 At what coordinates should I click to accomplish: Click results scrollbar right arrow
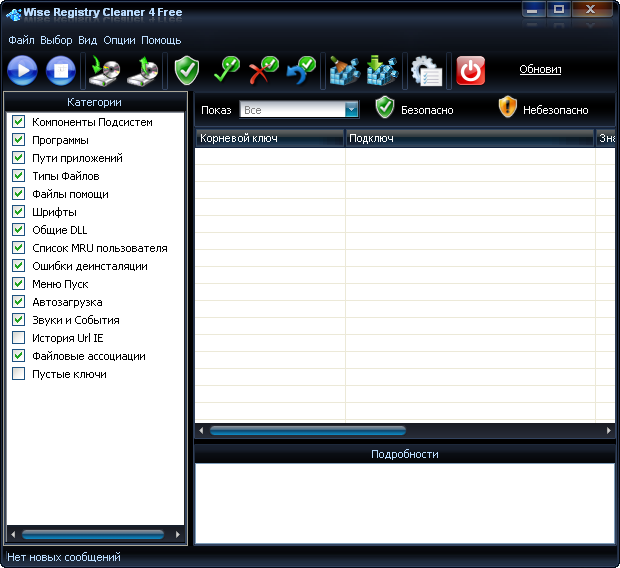point(609,430)
